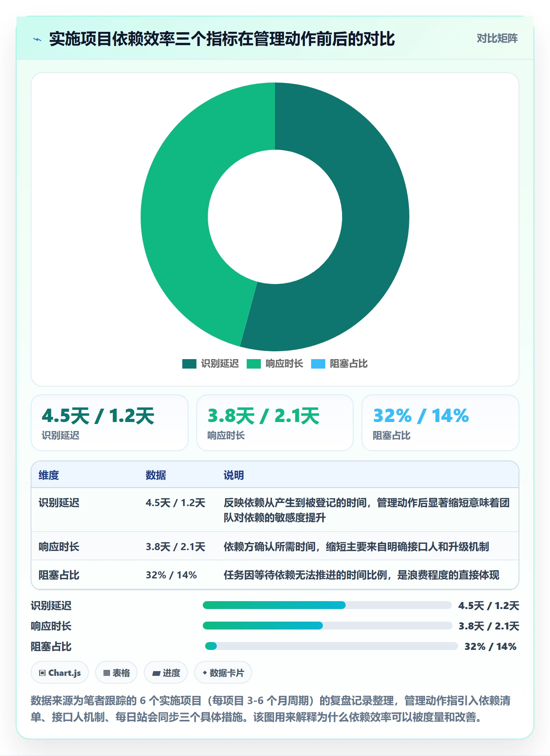Screen dimensions: 550x756
Task: Click the 维度 column header
Action: (49, 475)
